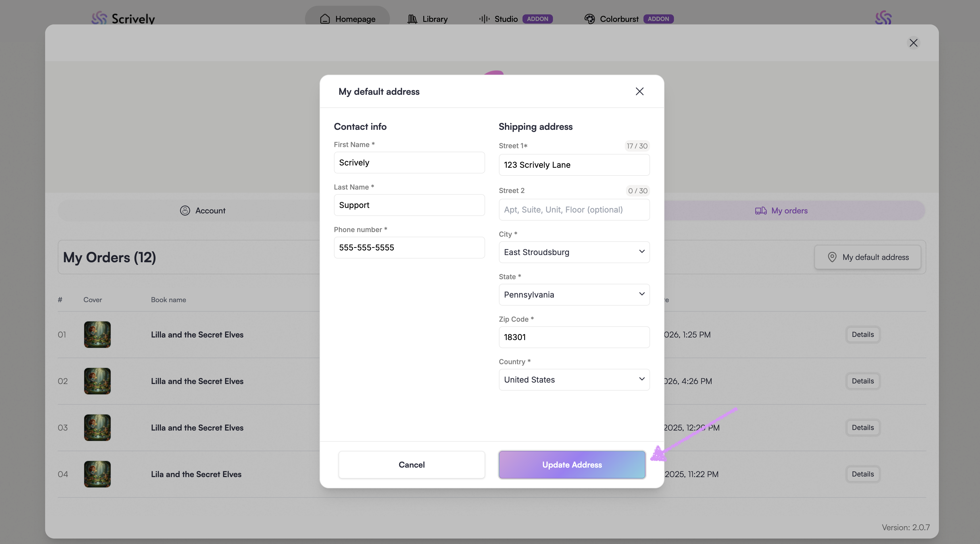Image resolution: width=980 pixels, height=544 pixels.
Task: Click the Cancel button
Action: (411, 464)
